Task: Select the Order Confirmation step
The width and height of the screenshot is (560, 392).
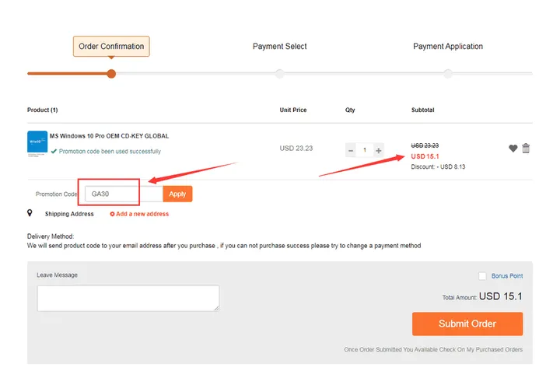Action: (x=111, y=47)
